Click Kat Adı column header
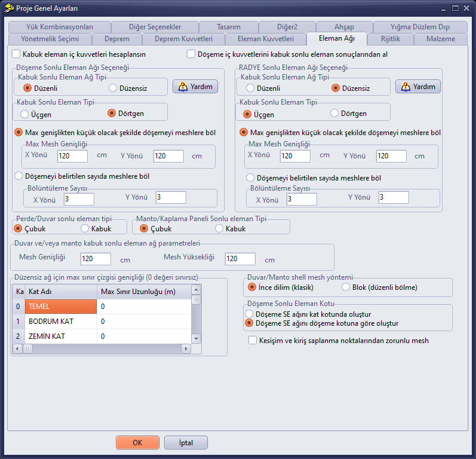476x459 pixels. coord(61,292)
